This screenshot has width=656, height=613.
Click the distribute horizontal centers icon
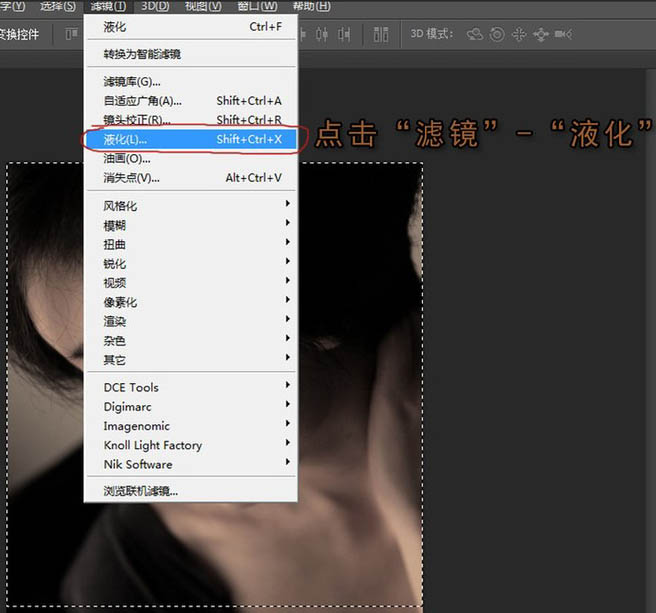point(321,34)
